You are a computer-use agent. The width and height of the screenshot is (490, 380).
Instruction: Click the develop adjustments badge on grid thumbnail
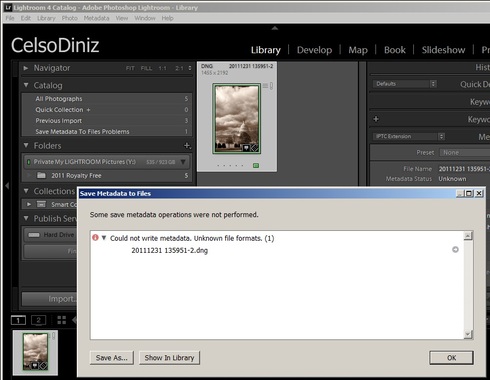254,148
